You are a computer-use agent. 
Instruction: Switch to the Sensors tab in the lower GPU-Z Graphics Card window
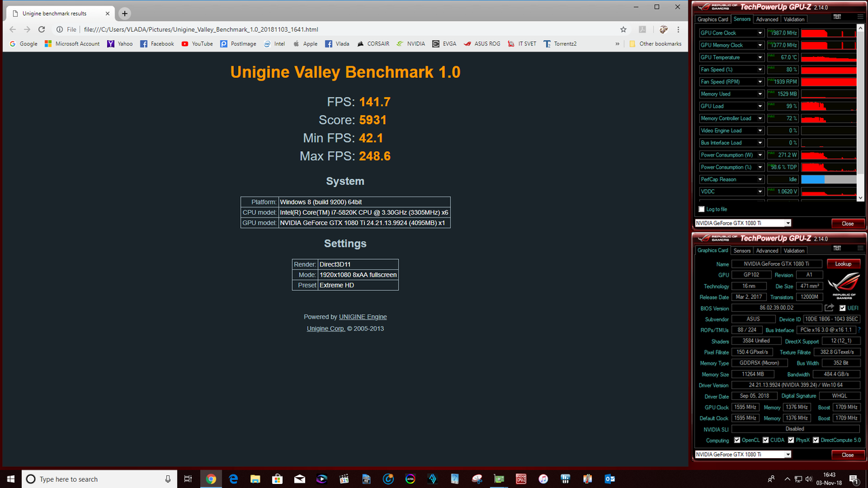742,250
